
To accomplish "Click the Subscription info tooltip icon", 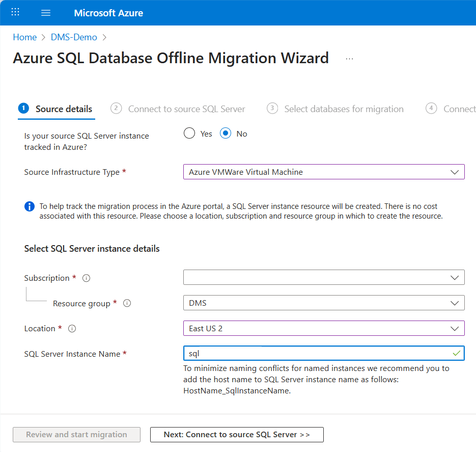I will [x=86, y=278].
